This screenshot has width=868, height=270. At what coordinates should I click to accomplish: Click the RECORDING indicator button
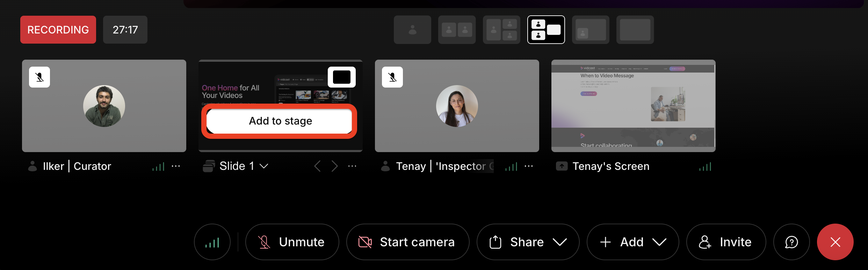pyautogui.click(x=58, y=30)
